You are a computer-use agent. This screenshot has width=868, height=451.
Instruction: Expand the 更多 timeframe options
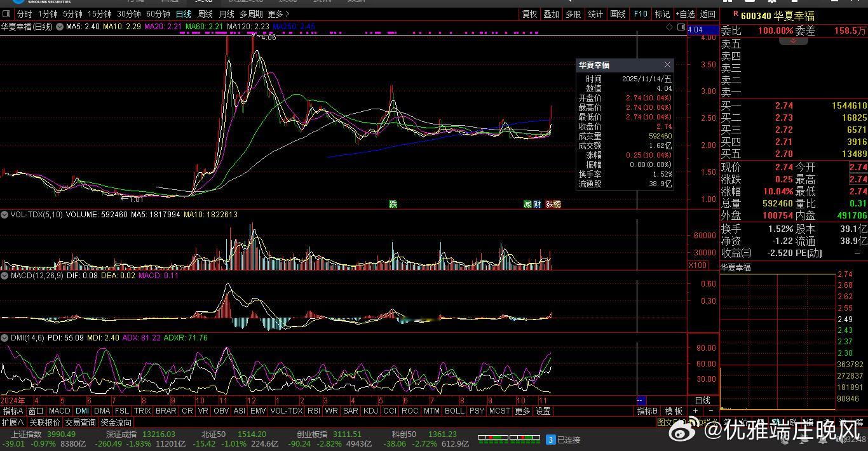pos(278,14)
